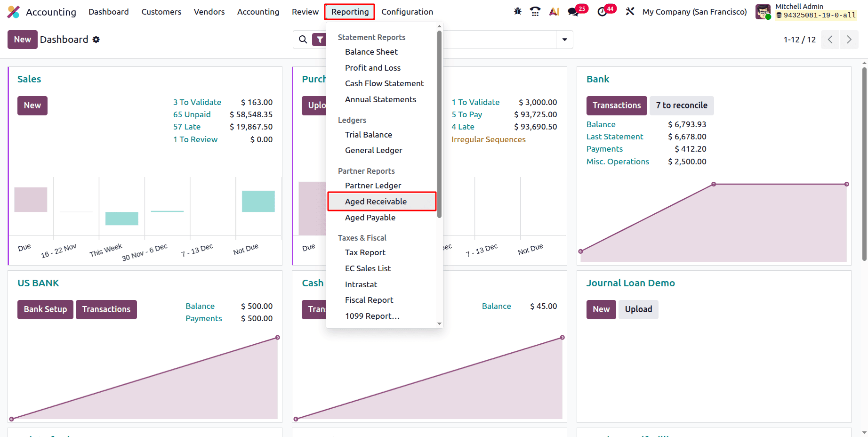The image size is (868, 437).
Task: Open Annual Statements report
Action: pyautogui.click(x=382, y=99)
